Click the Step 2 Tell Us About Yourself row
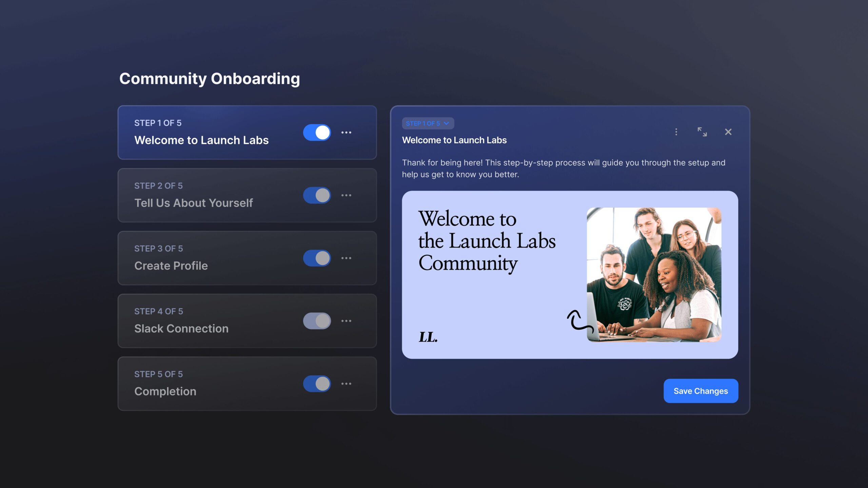 click(x=248, y=195)
